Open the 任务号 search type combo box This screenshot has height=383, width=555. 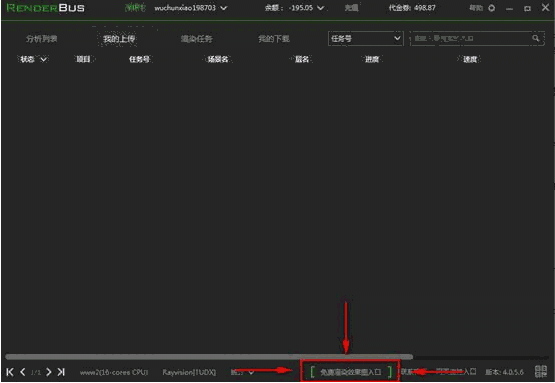[366, 38]
